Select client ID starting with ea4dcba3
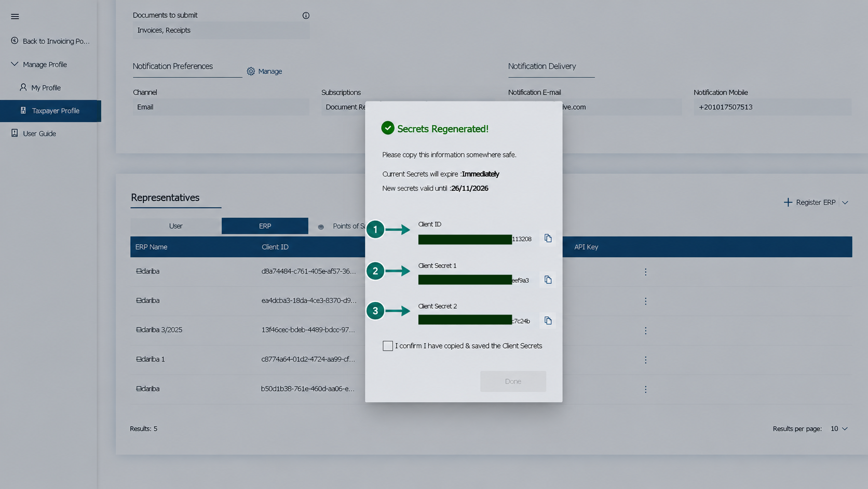868x489 pixels. point(309,300)
